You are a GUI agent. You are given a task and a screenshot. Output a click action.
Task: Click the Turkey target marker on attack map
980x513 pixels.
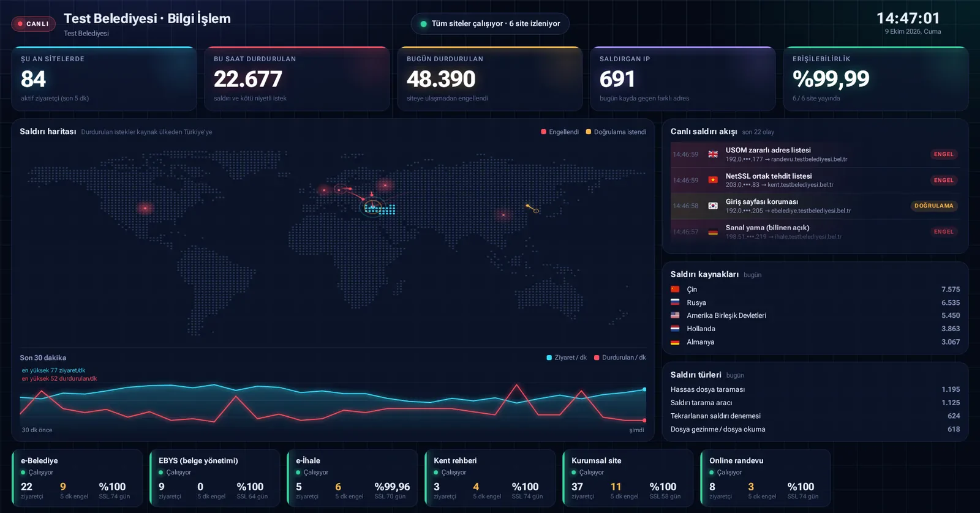[372, 206]
